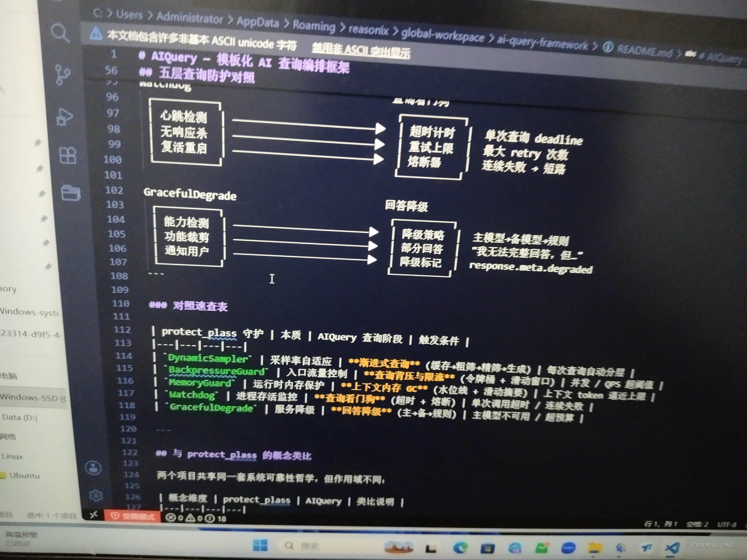Click the global-workspace breadcrumb segment
This screenshot has width=747, height=560.
[443, 35]
